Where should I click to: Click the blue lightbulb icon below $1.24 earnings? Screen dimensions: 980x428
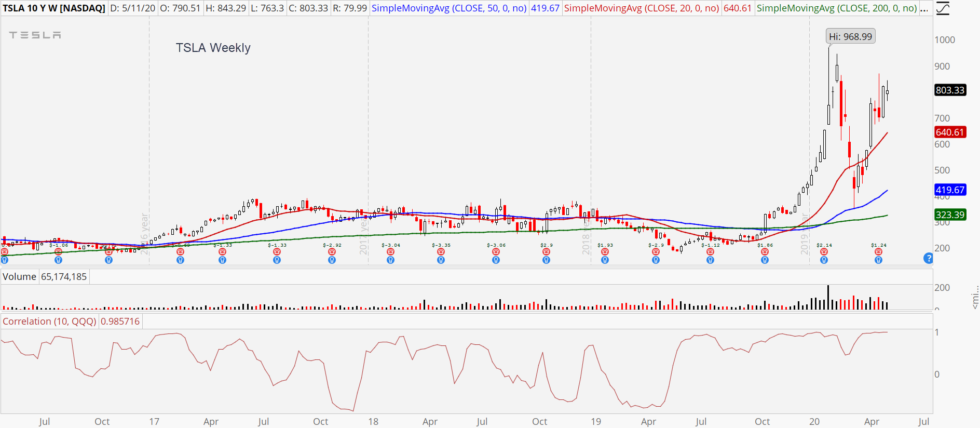coord(878,260)
